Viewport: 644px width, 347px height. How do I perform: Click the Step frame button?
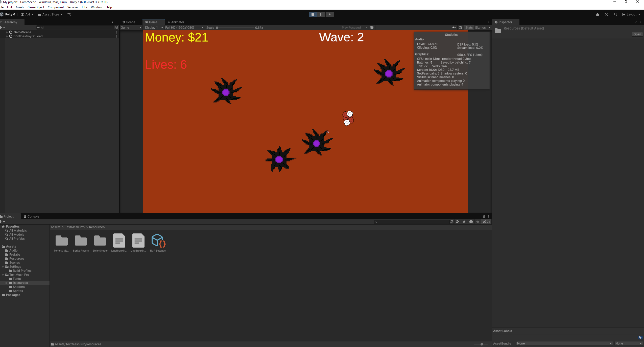coord(330,14)
